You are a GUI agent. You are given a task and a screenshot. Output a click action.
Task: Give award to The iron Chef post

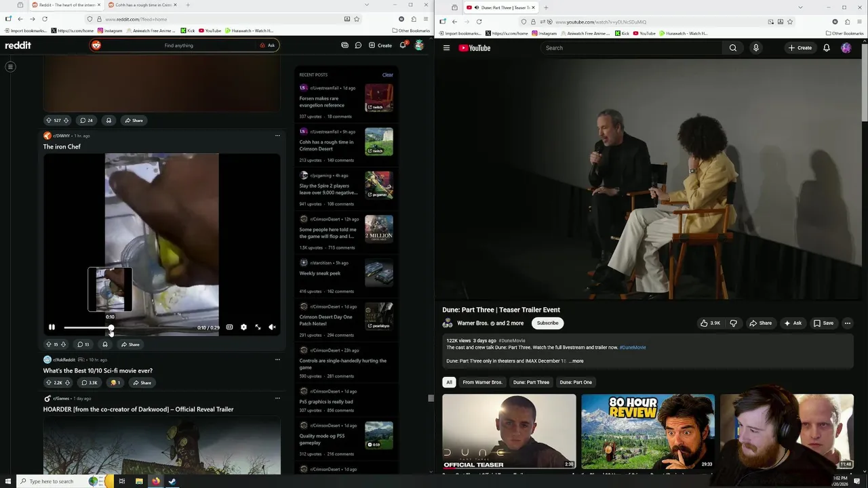point(104,344)
